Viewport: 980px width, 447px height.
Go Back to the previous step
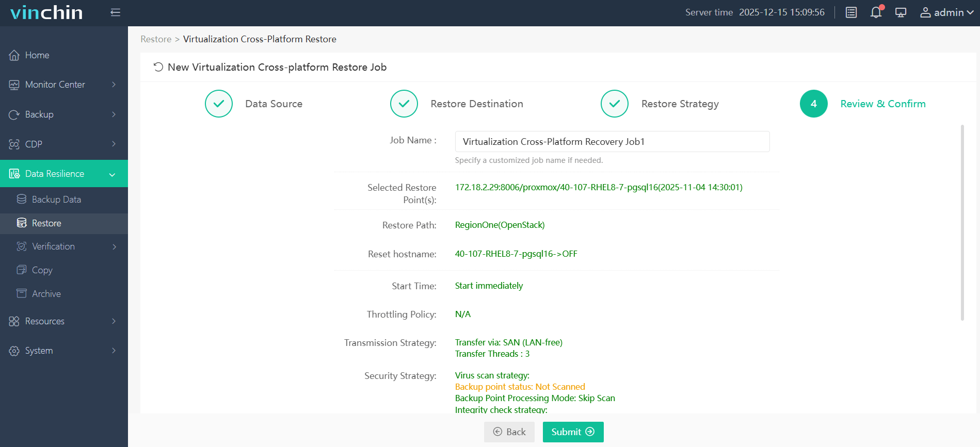pyautogui.click(x=509, y=432)
